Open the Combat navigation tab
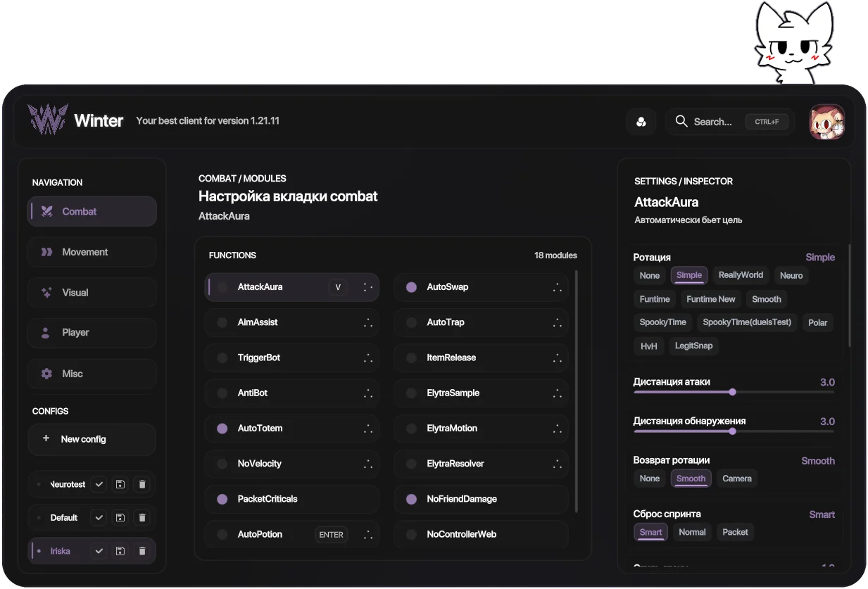Image resolution: width=868 pixels, height=589 pixels. tap(92, 211)
